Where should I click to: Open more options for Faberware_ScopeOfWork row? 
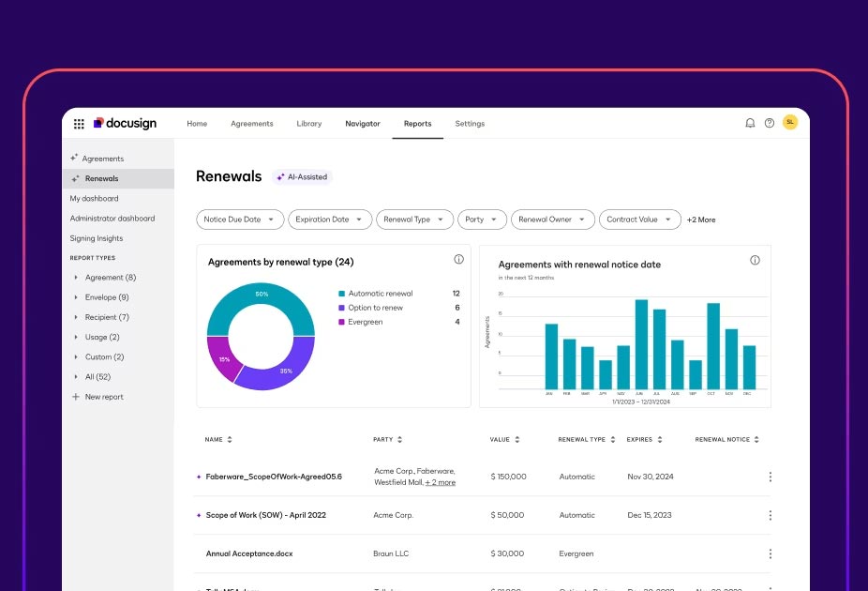point(770,477)
